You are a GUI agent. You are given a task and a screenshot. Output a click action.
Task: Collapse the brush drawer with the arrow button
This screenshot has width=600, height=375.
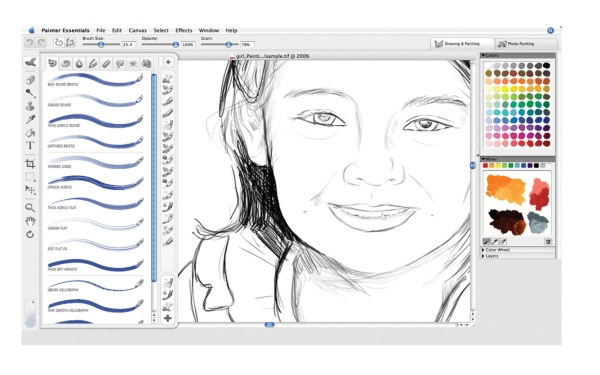168,62
